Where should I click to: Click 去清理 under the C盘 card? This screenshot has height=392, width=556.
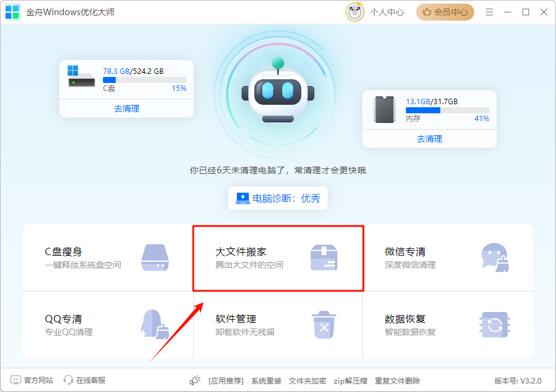127,108
